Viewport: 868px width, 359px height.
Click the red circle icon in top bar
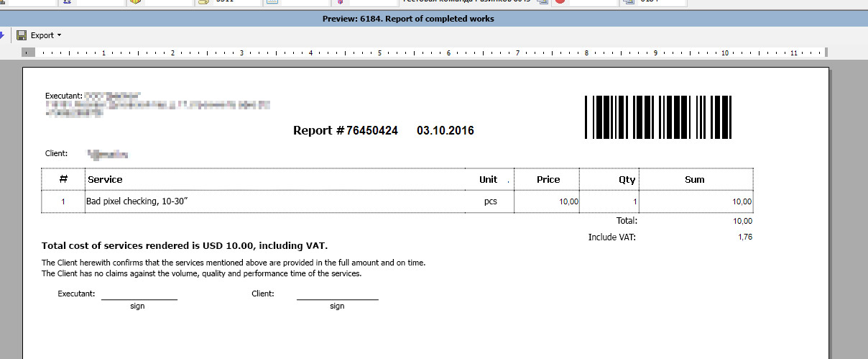(x=560, y=2)
